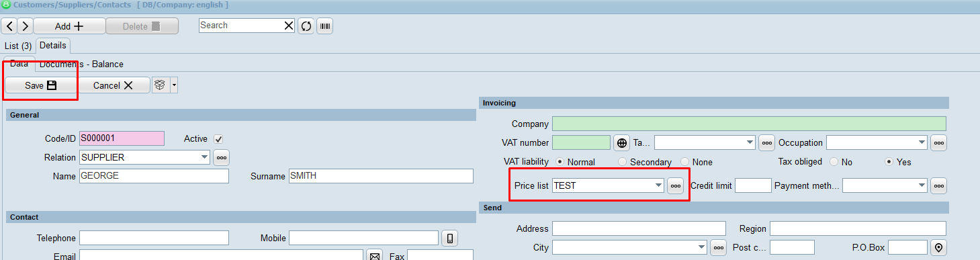Select VAT liability Normal
The height and width of the screenshot is (260, 980).
click(x=560, y=162)
